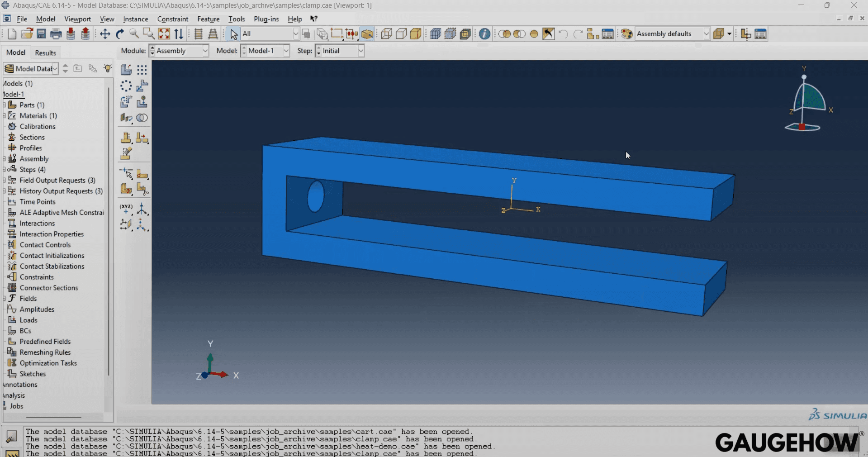Auto-fit the model in the viewport
The image size is (868, 457).
click(164, 33)
